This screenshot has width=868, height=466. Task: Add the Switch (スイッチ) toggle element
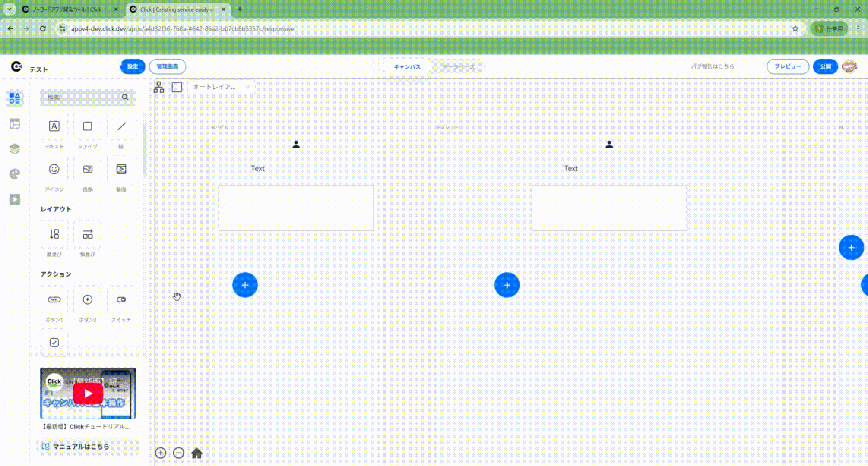(121, 299)
